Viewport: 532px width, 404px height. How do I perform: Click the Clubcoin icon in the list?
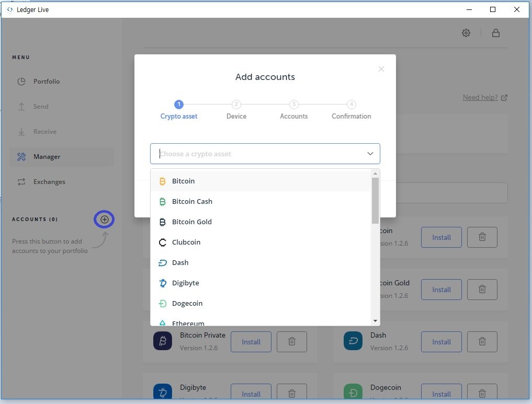click(x=163, y=243)
